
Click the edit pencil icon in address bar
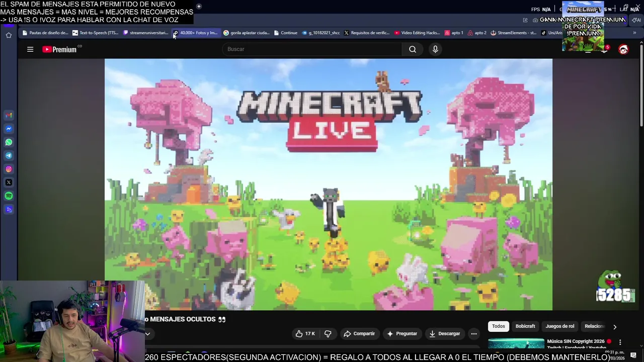pos(525,20)
